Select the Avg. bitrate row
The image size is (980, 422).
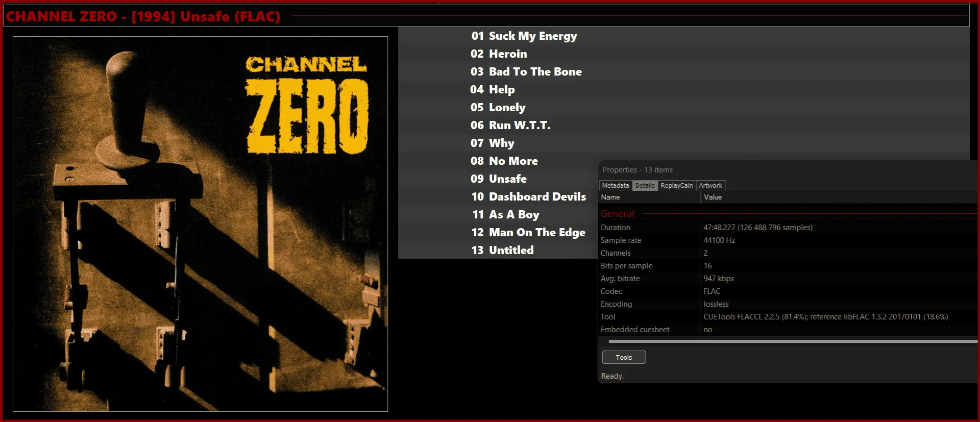788,279
